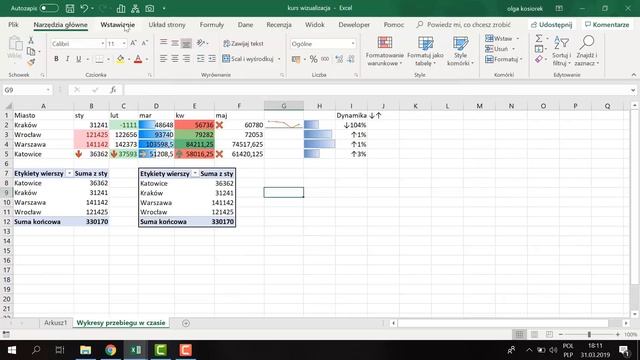This screenshot has height=360, width=640.
Task: Open the font color dropdown arrow
Action: pos(147,60)
